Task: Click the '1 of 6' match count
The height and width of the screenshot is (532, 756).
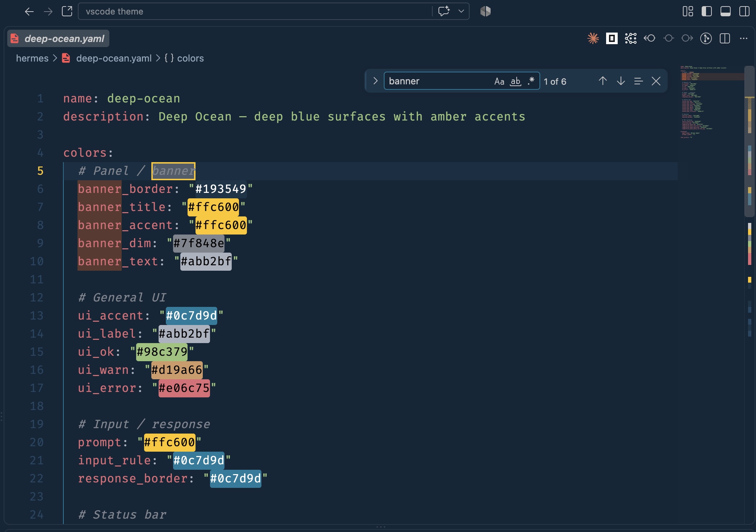Action: (555, 82)
